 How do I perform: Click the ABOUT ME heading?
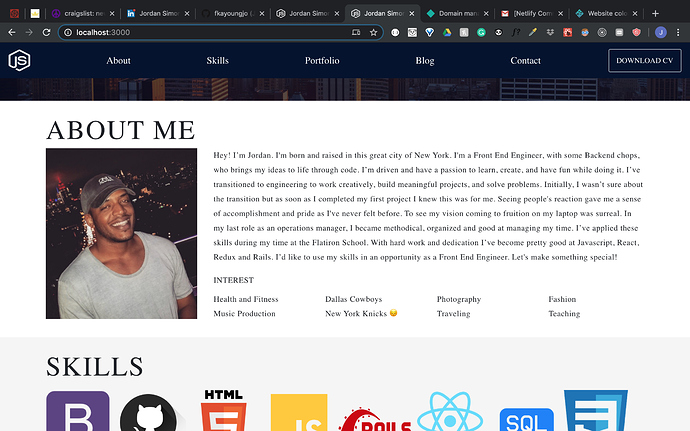coord(121,130)
